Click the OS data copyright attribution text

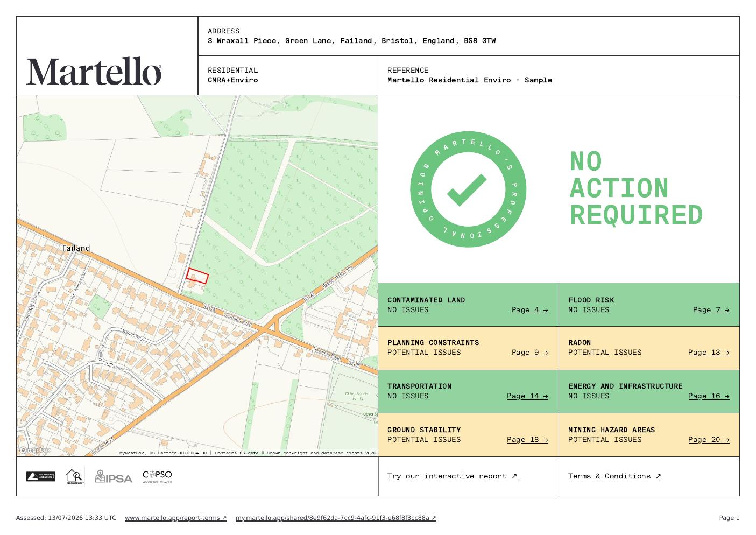[x=248, y=453]
